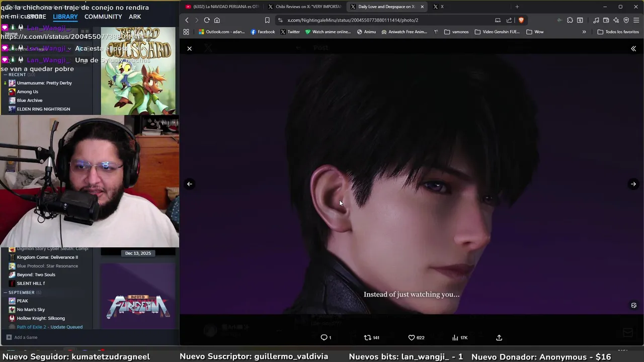Open the Todos los favoritos folder
644x362 pixels.
pos(618,32)
